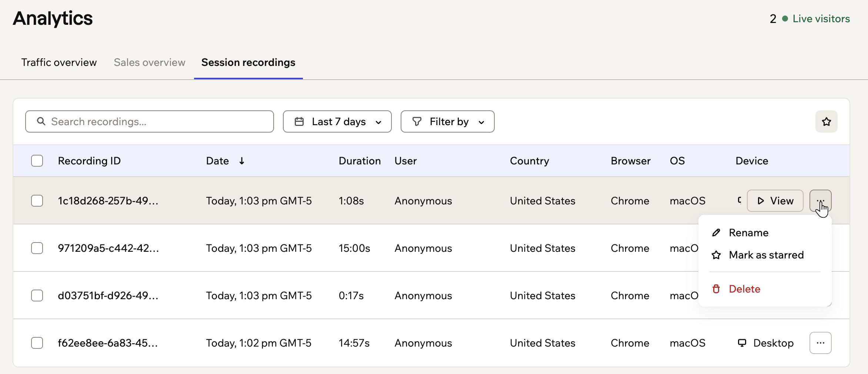Click the User column header
The width and height of the screenshot is (868, 374).
[x=405, y=161]
